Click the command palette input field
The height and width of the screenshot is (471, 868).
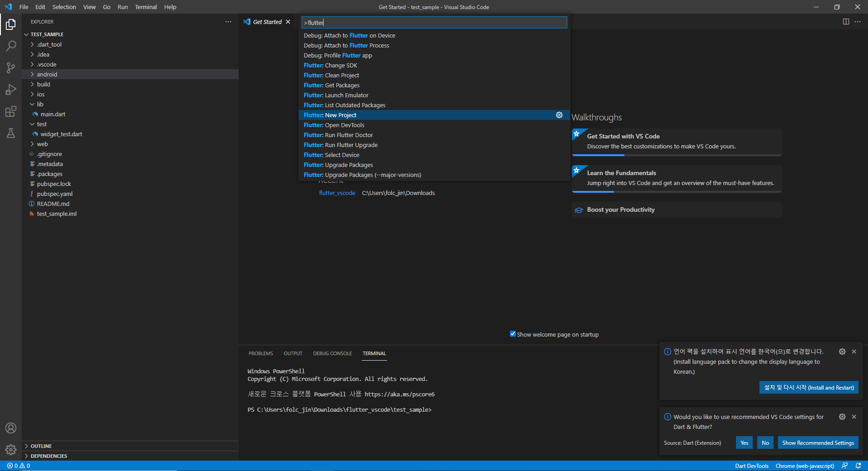434,22
